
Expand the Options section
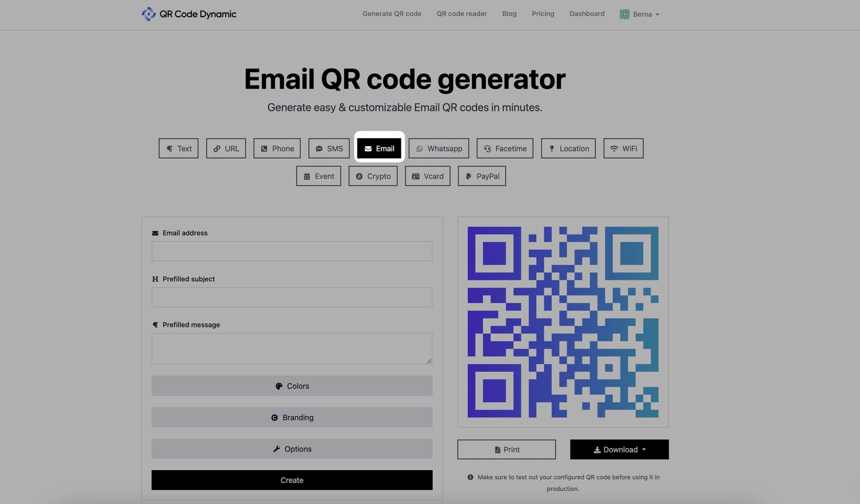(x=292, y=448)
